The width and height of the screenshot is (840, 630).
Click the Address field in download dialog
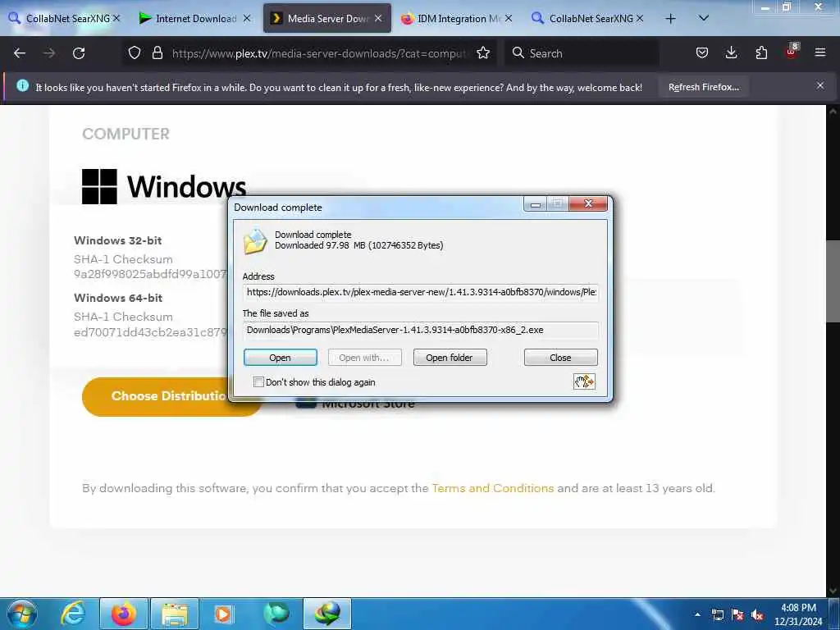point(421,292)
